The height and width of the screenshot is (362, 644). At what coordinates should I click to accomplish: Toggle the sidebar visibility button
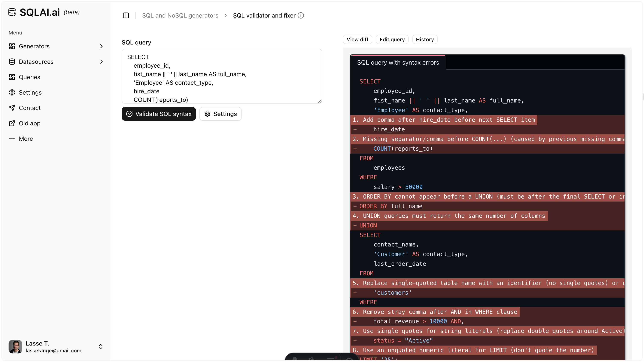pos(126,15)
